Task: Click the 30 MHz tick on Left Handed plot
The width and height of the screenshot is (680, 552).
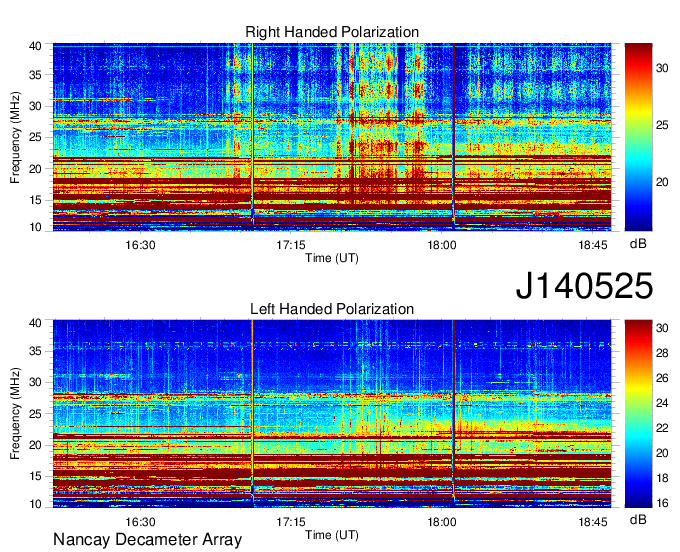Action: tap(35, 383)
